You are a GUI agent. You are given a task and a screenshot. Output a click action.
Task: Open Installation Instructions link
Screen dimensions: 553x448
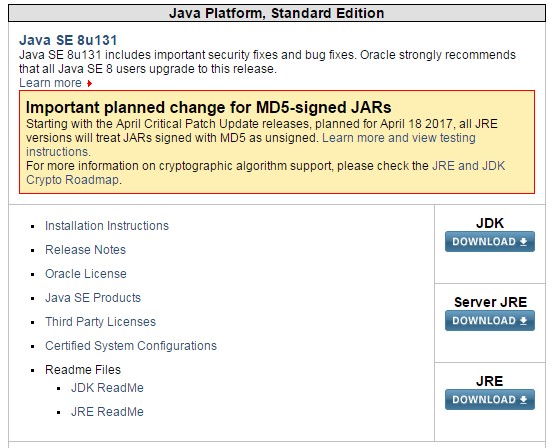[107, 226]
